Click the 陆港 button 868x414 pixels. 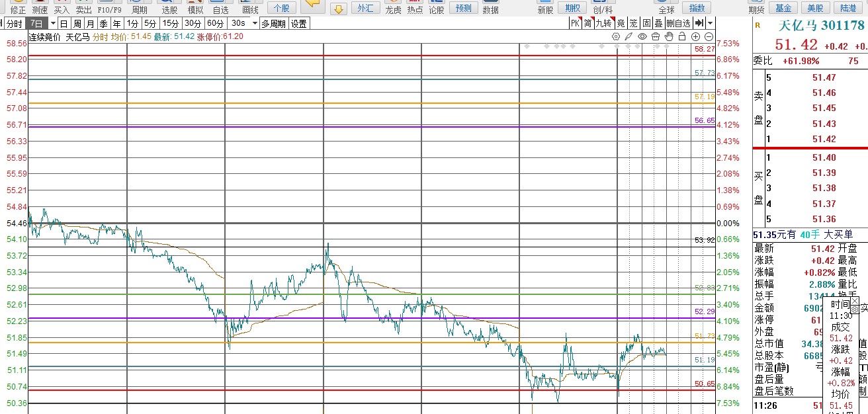point(847,8)
